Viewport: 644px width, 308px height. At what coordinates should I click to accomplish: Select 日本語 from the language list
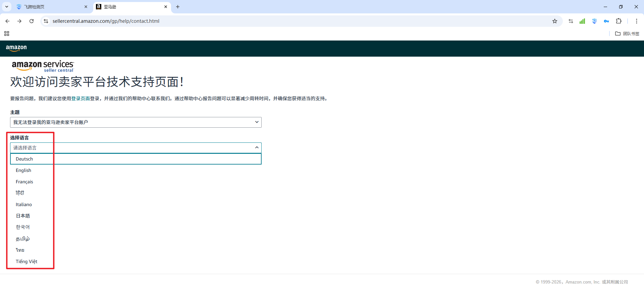136,216
